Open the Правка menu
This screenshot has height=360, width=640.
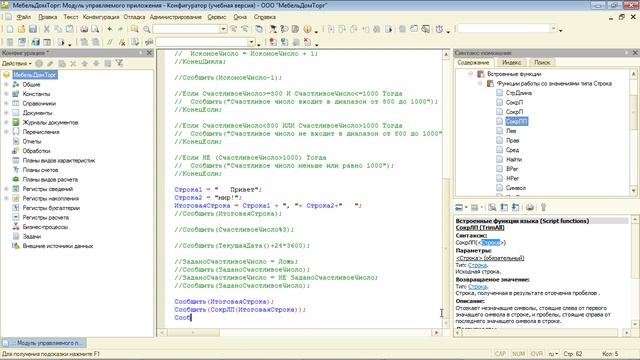pyautogui.click(x=48, y=17)
